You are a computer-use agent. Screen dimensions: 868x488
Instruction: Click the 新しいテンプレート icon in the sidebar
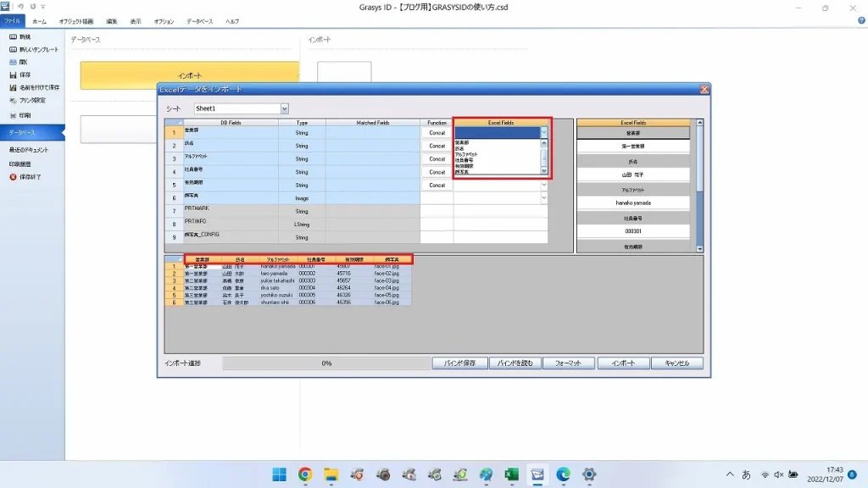[13, 49]
